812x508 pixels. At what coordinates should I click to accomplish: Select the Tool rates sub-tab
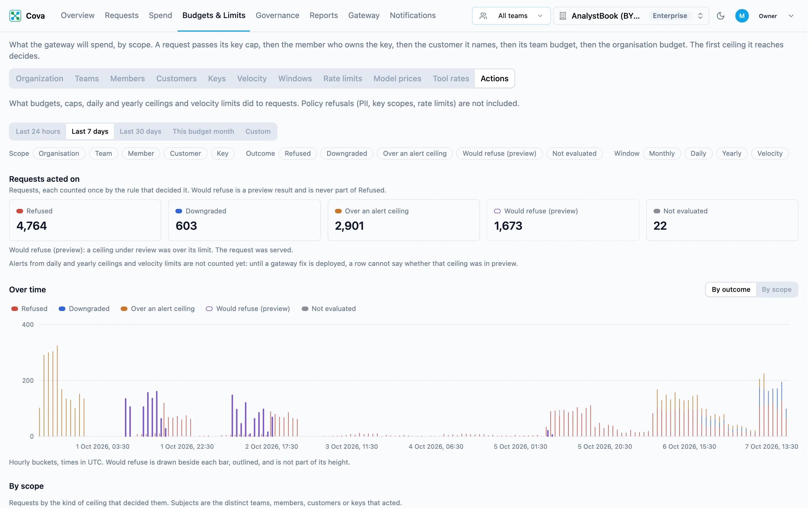click(451, 79)
